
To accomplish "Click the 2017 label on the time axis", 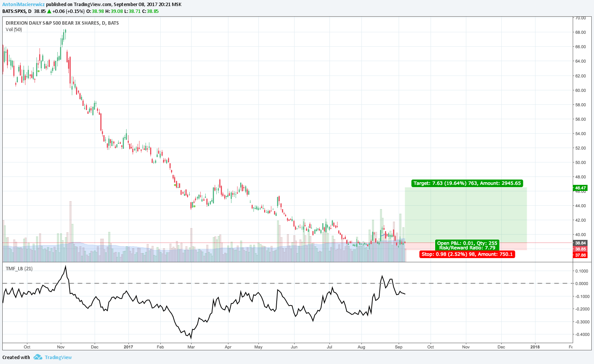I will (128, 347).
